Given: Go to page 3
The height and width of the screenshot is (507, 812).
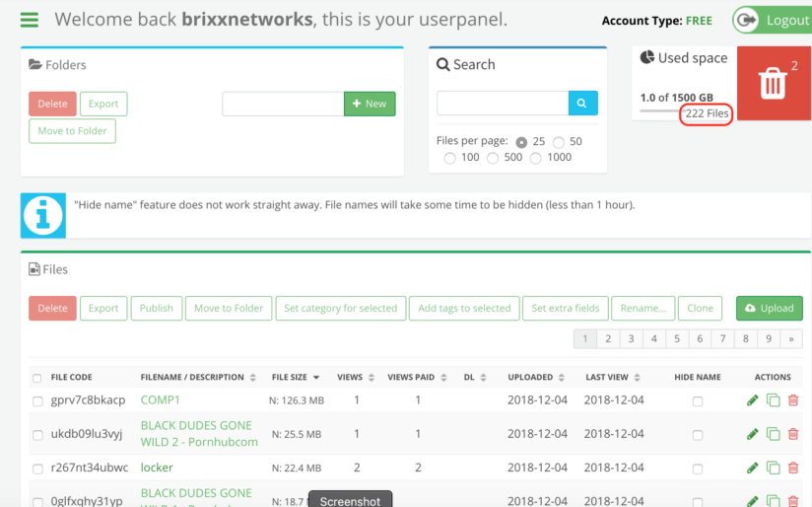Looking at the screenshot, I should 631,338.
